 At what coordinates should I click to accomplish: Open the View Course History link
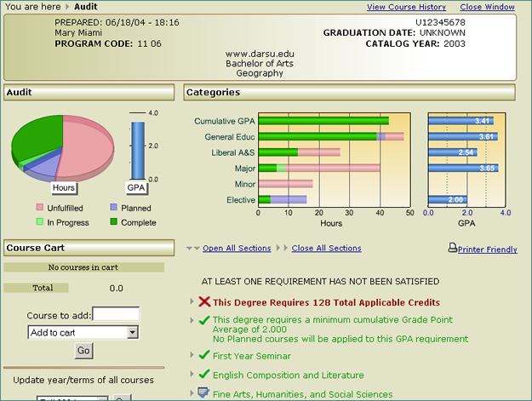(406, 7)
